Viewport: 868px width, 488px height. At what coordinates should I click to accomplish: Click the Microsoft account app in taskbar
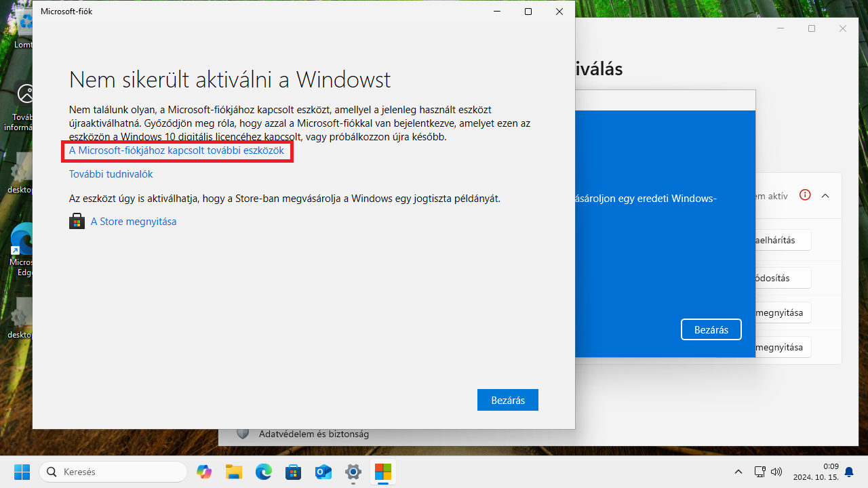click(x=383, y=471)
